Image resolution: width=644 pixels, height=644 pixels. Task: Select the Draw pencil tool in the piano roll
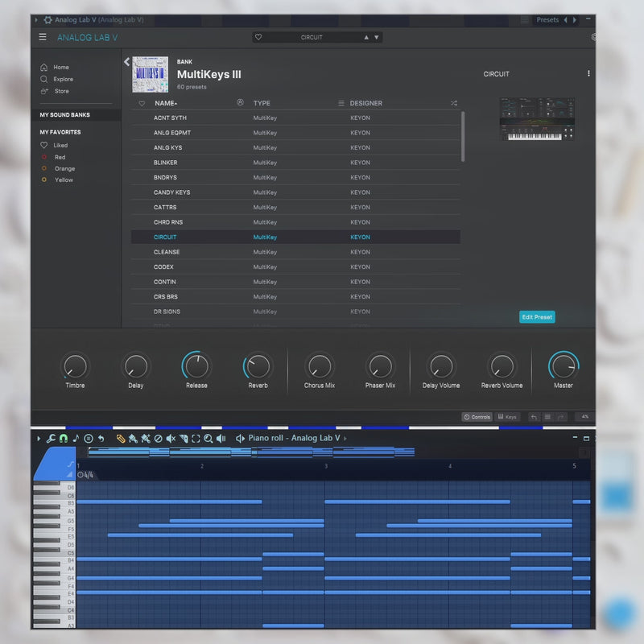[120, 439]
